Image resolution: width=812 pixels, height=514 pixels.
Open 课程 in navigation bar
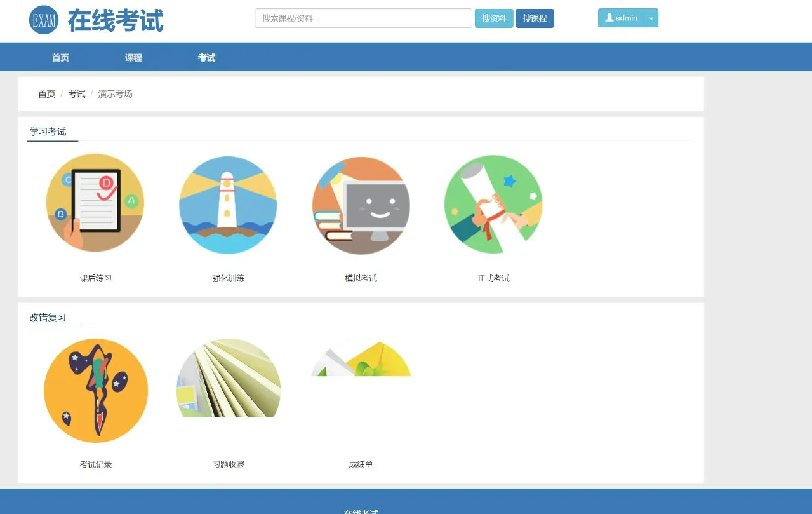(x=133, y=58)
